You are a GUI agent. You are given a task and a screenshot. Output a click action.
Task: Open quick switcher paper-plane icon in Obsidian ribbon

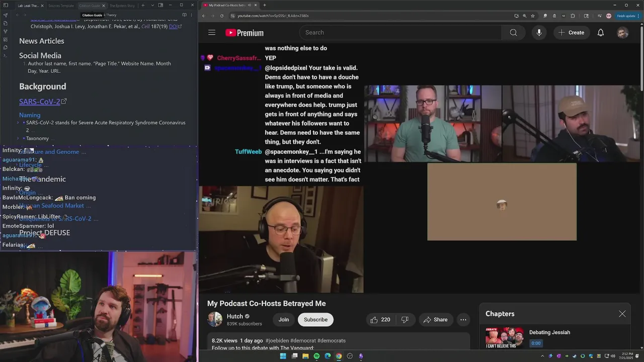coord(5,15)
